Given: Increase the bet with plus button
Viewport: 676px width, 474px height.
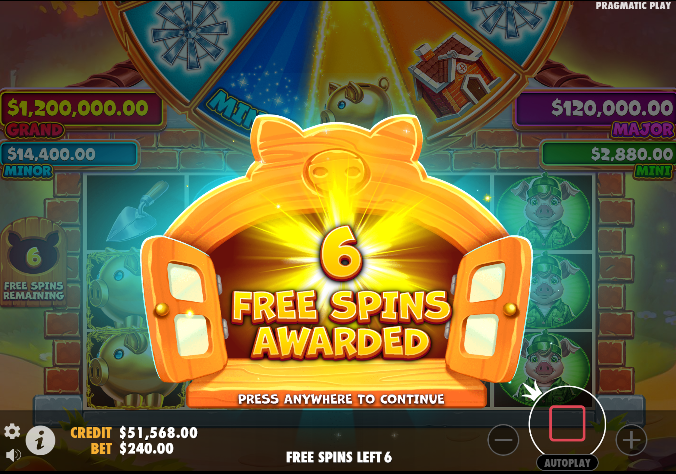Looking at the screenshot, I should [x=631, y=440].
